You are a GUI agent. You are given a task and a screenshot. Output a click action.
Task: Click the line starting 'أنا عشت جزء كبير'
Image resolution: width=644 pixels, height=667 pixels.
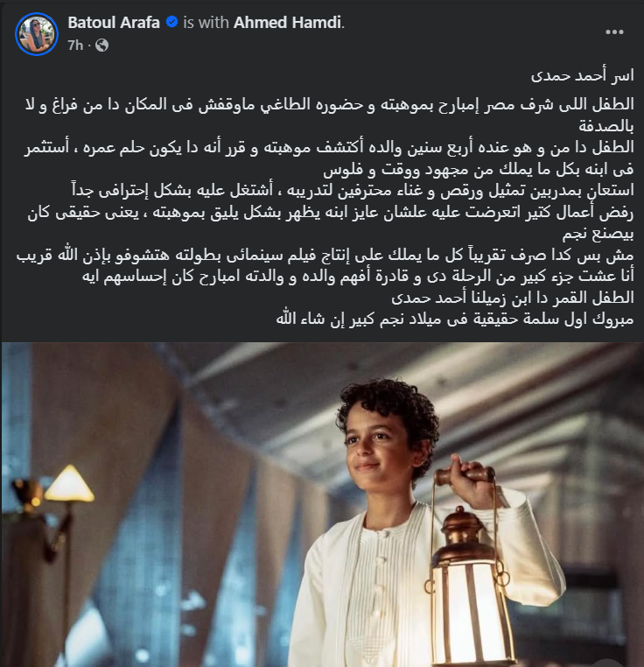click(358, 276)
